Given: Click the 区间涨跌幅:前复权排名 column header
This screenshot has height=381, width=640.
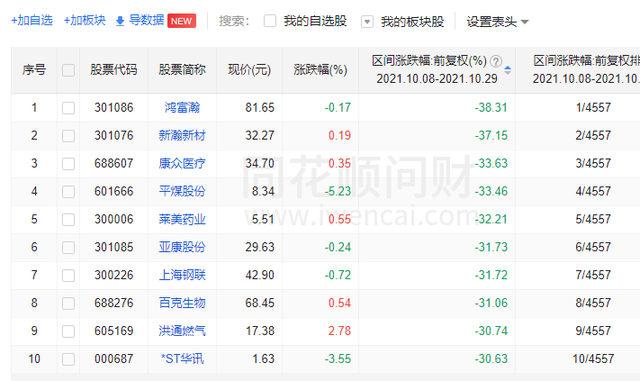Looking at the screenshot, I should 587,70.
